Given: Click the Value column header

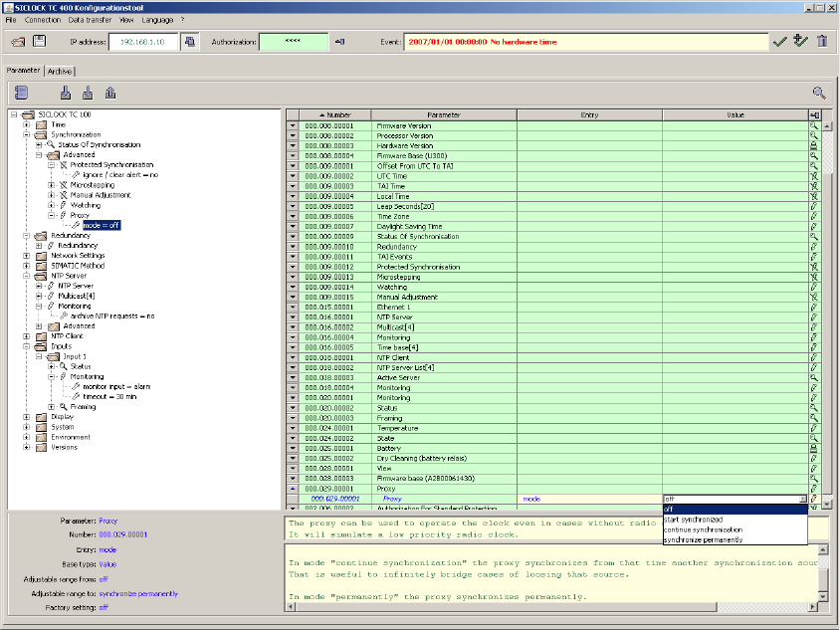Looking at the screenshot, I should [735, 115].
